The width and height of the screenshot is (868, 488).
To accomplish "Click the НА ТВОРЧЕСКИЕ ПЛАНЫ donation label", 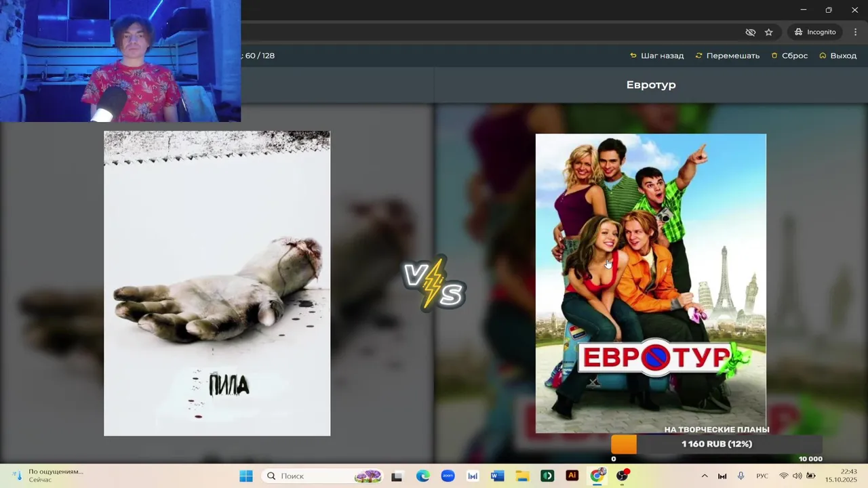I will pyautogui.click(x=717, y=430).
